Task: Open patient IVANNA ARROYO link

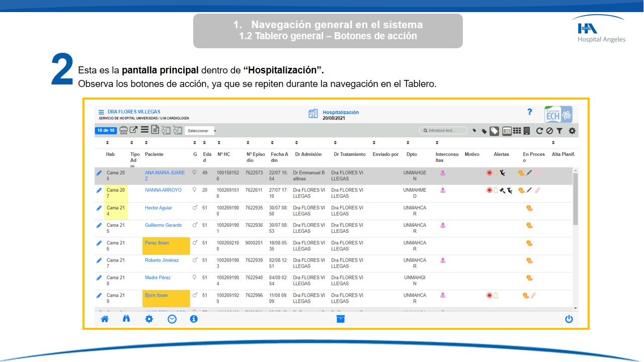Action: pyautogui.click(x=163, y=190)
